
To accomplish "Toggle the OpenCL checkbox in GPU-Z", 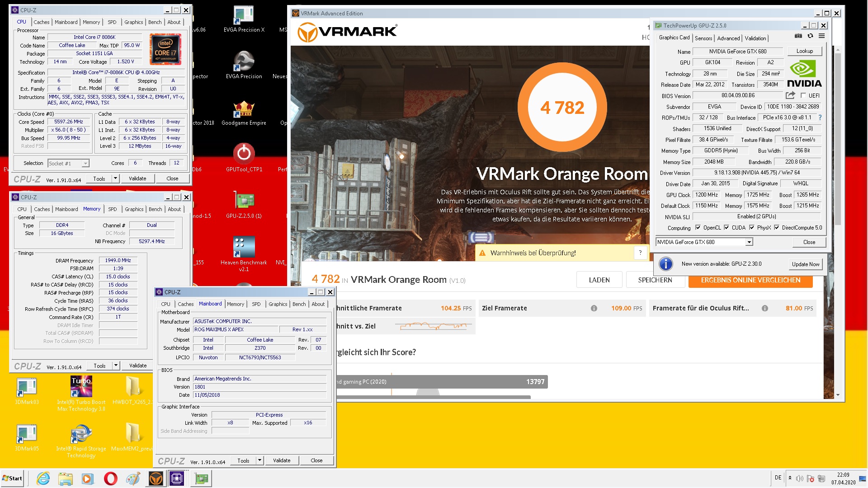I will click(698, 228).
